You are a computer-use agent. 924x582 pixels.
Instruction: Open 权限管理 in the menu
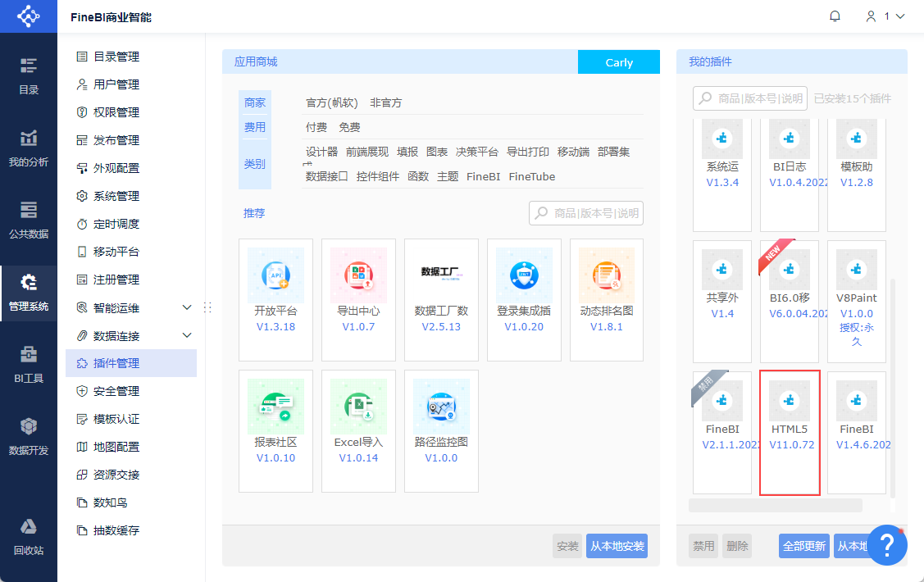click(131, 112)
